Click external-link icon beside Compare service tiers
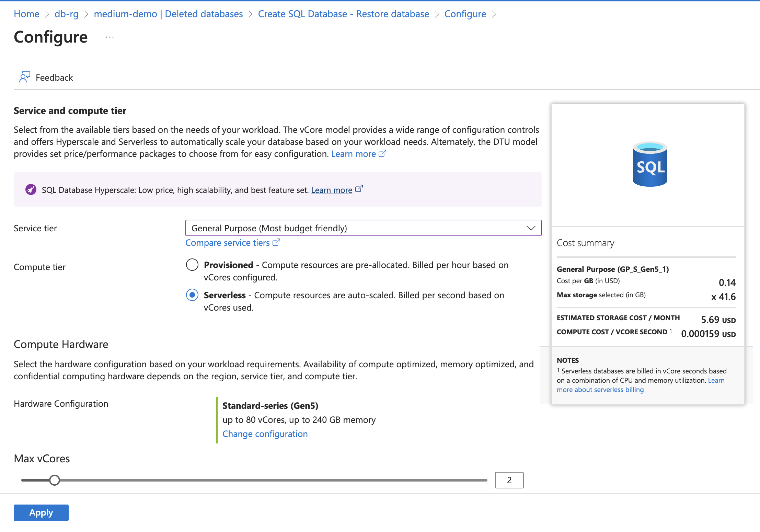Image resolution: width=760 pixels, height=532 pixels. 276,243
